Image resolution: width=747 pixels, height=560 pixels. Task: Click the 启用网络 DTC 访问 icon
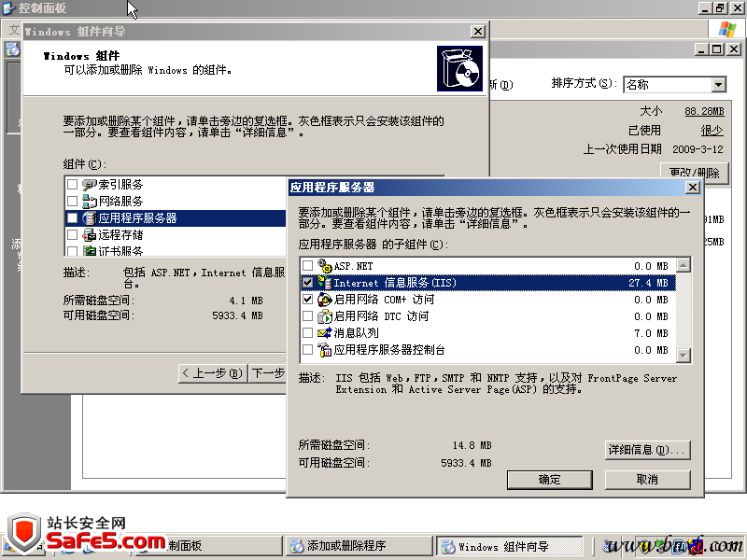pos(325,316)
